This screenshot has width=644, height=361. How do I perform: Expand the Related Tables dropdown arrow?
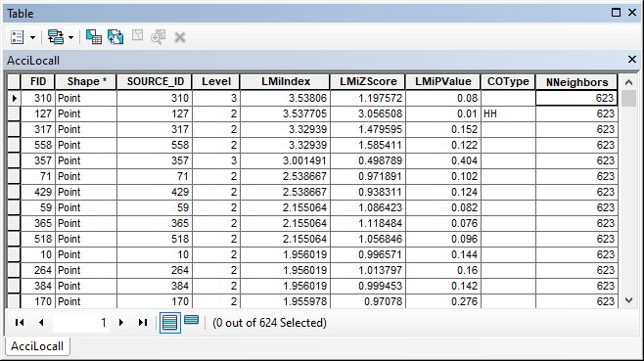pos(71,38)
